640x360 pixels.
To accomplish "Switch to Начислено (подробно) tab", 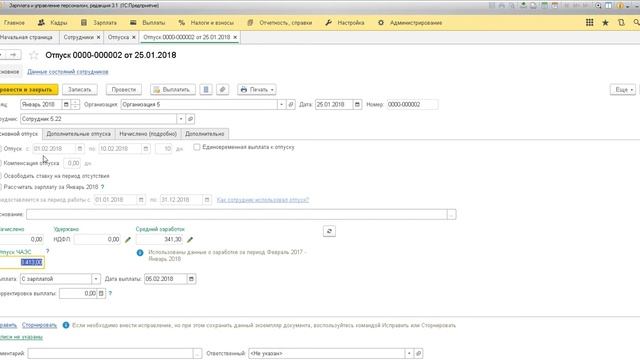I will click(148, 134).
